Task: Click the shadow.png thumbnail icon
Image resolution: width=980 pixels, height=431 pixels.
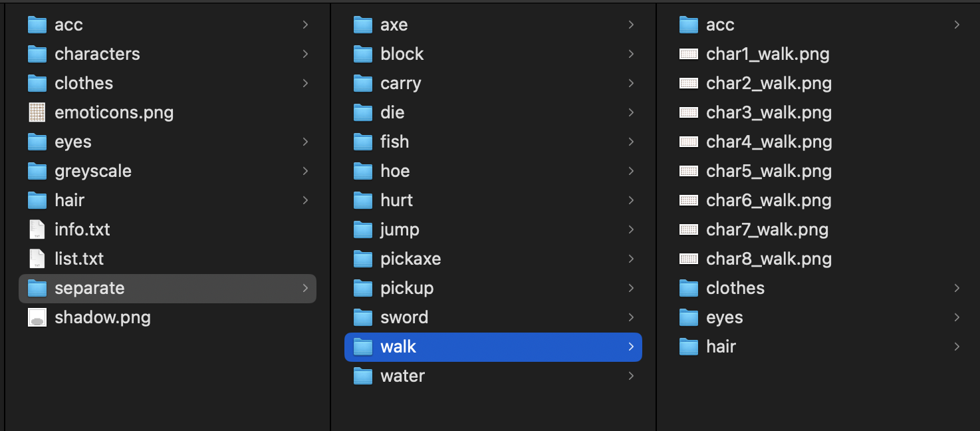Action: (x=37, y=317)
